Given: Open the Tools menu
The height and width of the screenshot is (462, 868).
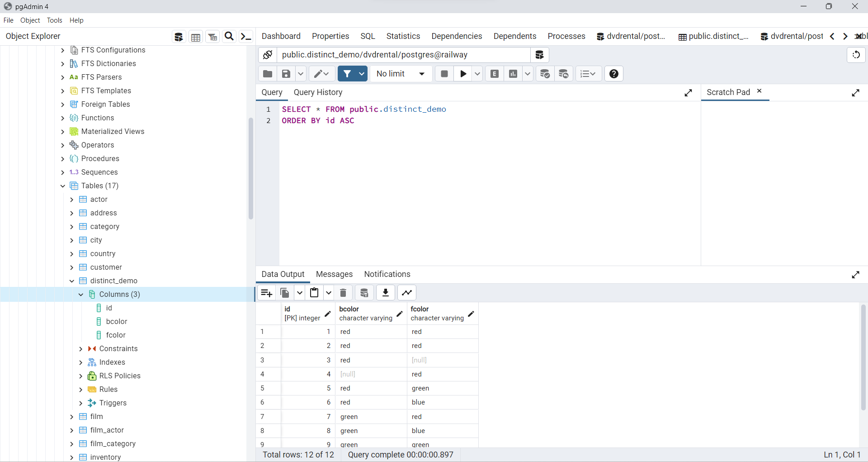Looking at the screenshot, I should click(x=55, y=20).
